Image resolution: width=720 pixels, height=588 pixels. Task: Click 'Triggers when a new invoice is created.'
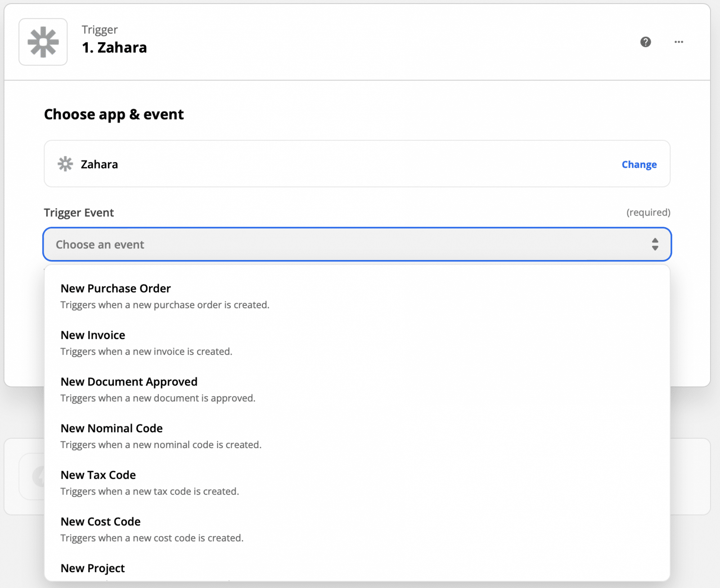[x=146, y=351]
